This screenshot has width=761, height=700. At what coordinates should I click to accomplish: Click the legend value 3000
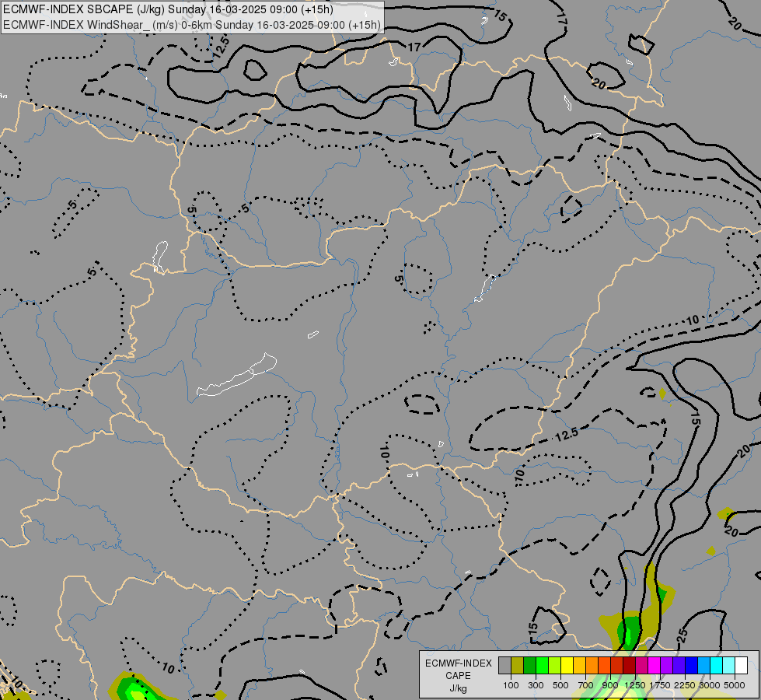(710, 685)
